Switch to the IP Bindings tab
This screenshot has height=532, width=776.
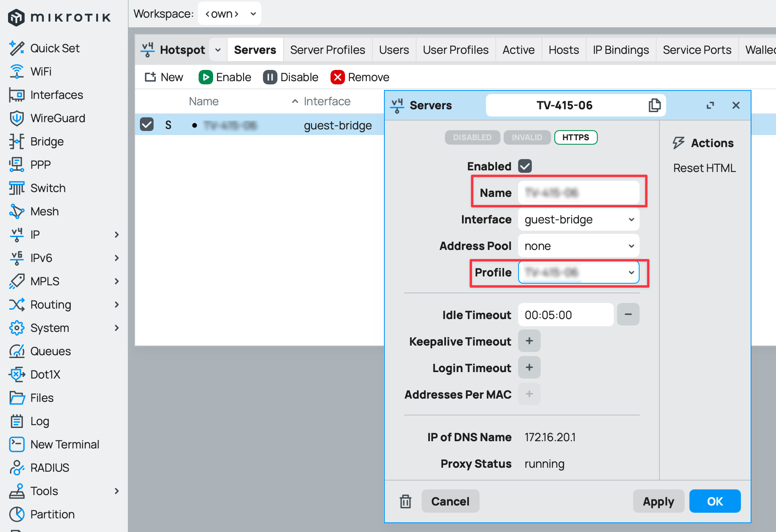(621, 50)
